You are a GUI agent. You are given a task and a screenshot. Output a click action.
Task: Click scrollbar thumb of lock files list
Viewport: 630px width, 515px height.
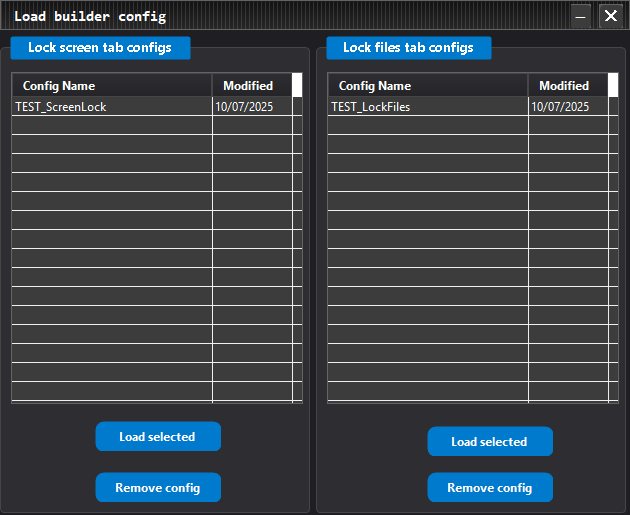click(613, 85)
